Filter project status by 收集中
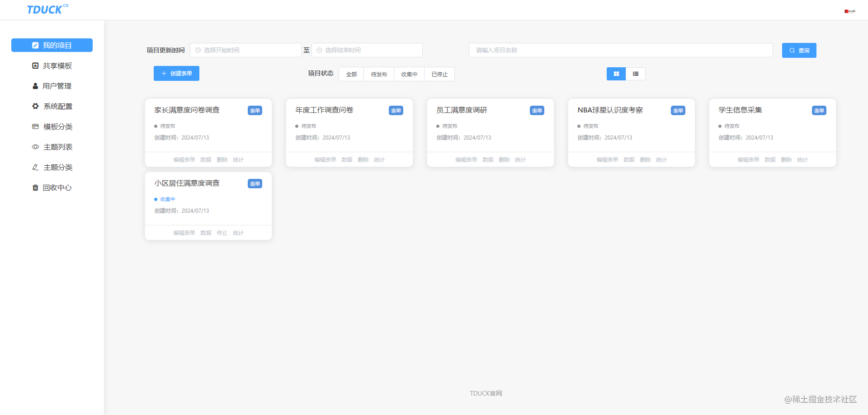The height and width of the screenshot is (415, 868). tap(409, 74)
